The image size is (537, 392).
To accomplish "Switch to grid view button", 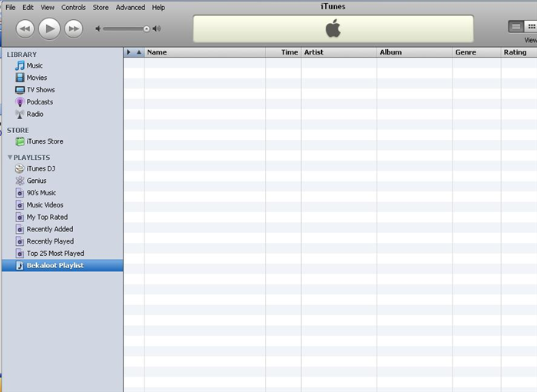I will pos(531,26).
